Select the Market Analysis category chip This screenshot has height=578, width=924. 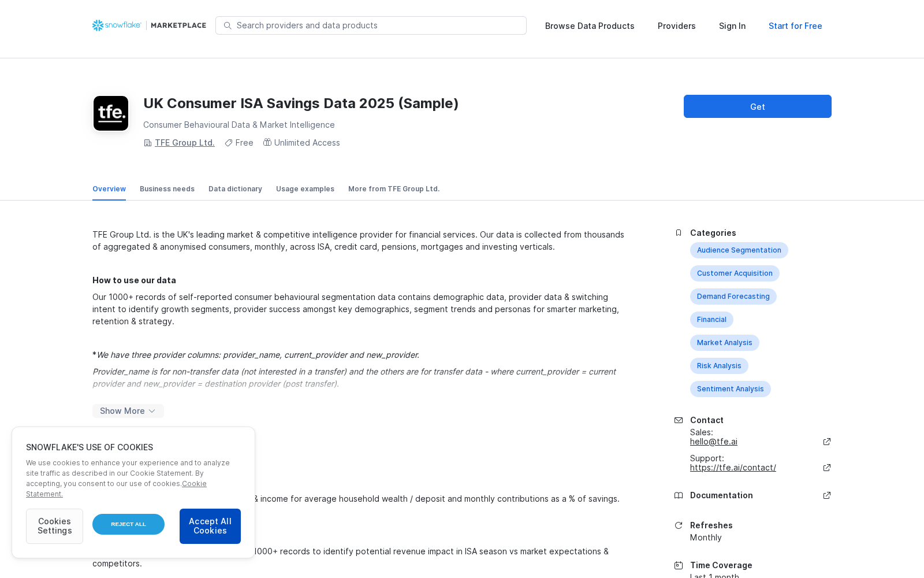coord(724,343)
